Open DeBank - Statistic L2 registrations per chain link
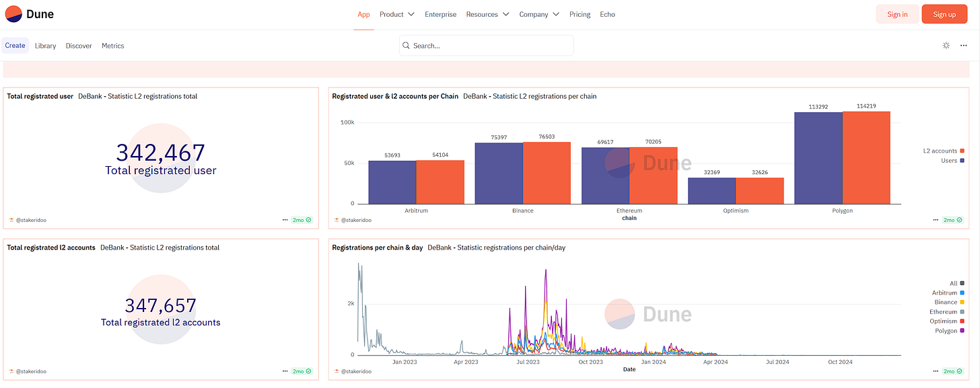980x388 pixels. [530, 96]
